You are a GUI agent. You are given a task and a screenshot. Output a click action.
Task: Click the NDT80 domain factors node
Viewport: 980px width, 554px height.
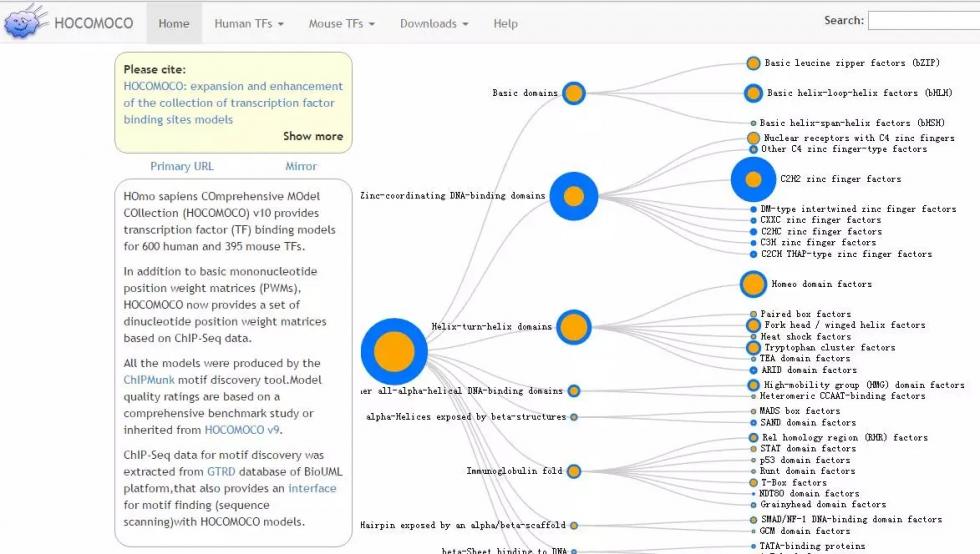tap(753, 494)
